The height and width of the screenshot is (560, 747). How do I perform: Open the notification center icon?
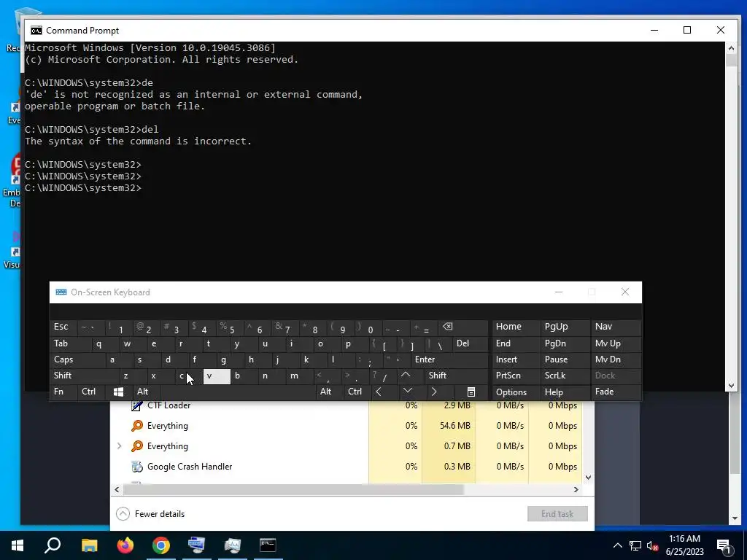(724, 545)
